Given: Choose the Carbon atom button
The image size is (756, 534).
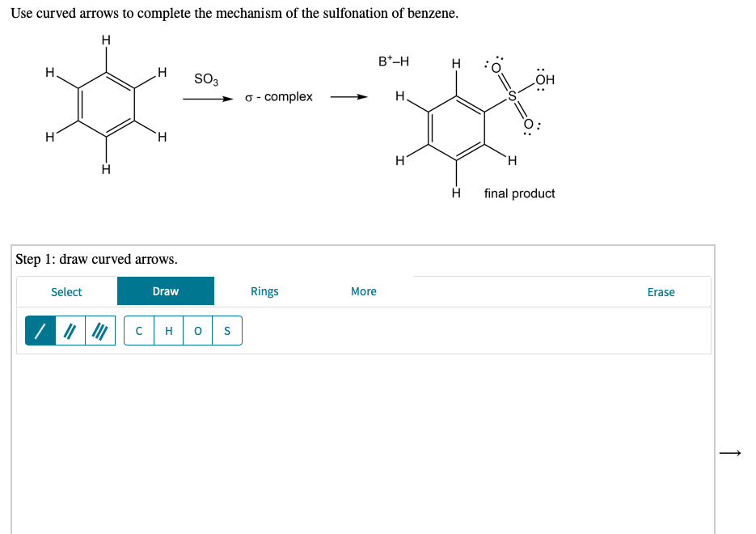Looking at the screenshot, I should click(x=137, y=330).
